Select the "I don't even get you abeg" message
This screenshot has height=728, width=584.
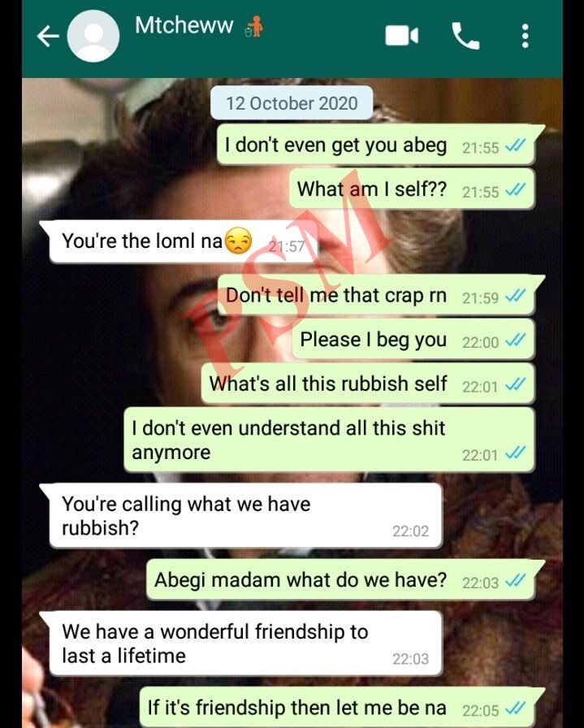[376, 145]
